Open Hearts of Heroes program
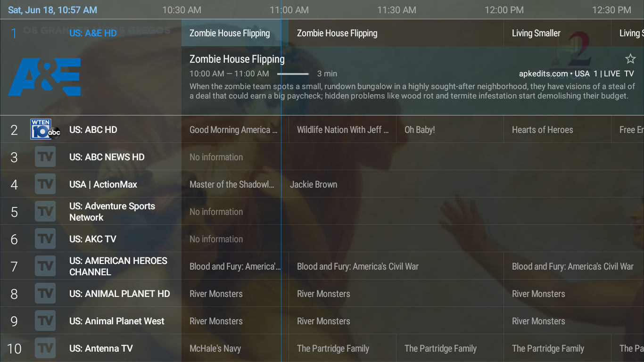The image size is (644, 362). click(x=558, y=130)
